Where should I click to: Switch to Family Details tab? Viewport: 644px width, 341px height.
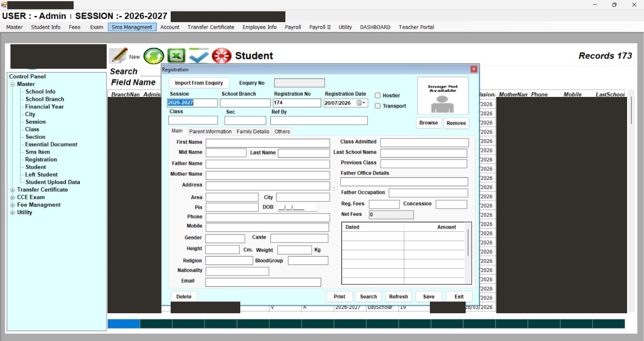pyautogui.click(x=253, y=131)
